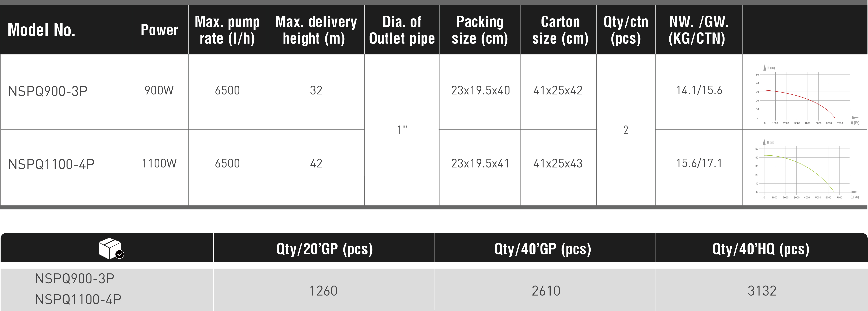Click the 23x19.5x40 packing size cell
Viewport: 868px width, 311px height.
coord(480,91)
